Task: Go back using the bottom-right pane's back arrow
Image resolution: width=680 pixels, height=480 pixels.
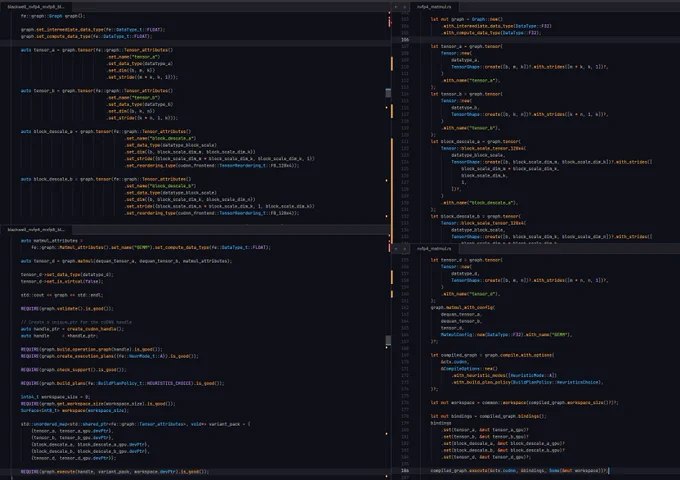Action: pos(396,249)
